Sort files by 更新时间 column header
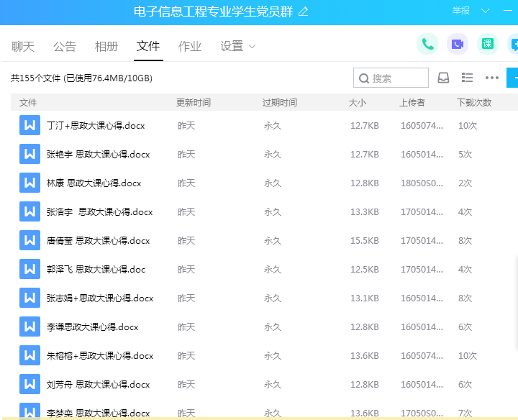 click(x=194, y=103)
